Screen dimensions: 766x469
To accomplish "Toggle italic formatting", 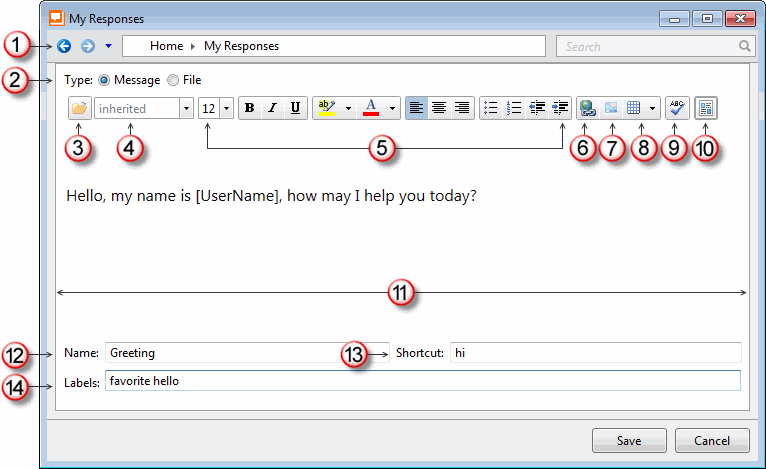I will pyautogui.click(x=272, y=108).
